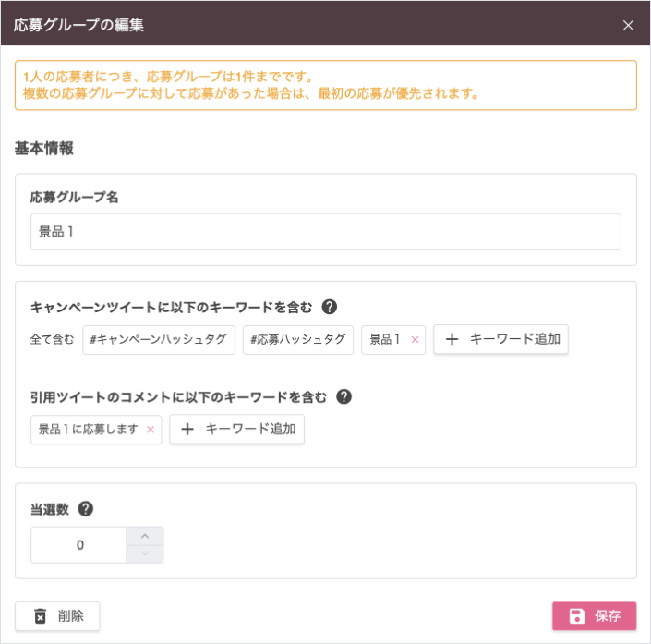Screen dimensions: 651x644
Task: Click the plus icon in the first キーワード追加
Action: tap(452, 339)
